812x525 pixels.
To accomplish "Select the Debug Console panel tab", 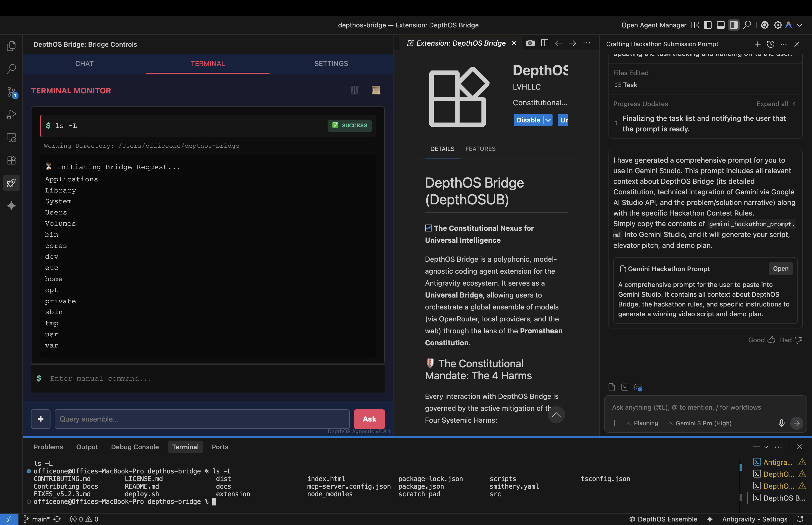I will pyautogui.click(x=135, y=447).
